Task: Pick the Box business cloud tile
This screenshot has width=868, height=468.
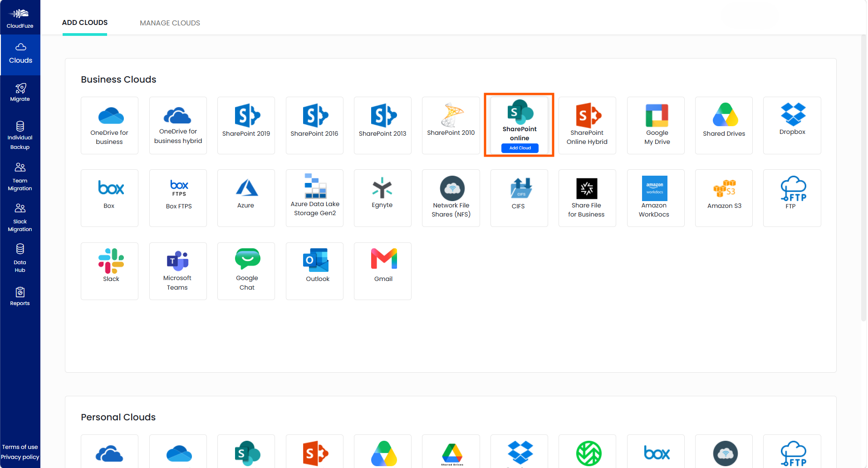Action: pyautogui.click(x=109, y=198)
